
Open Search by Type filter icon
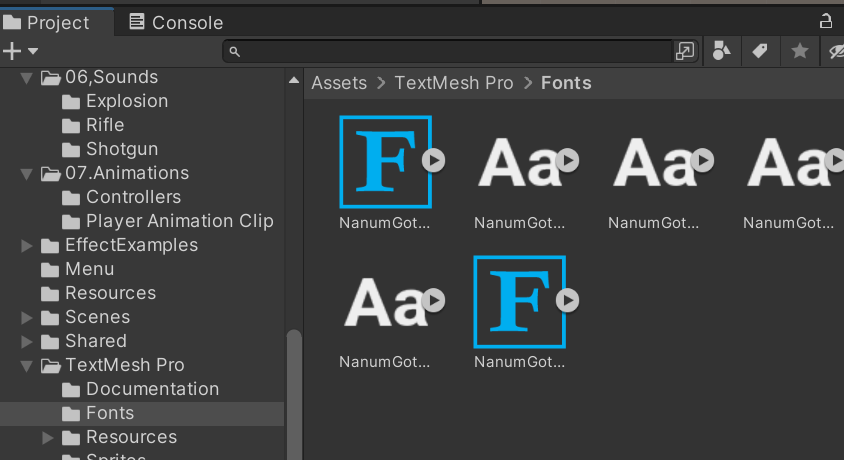coord(721,51)
